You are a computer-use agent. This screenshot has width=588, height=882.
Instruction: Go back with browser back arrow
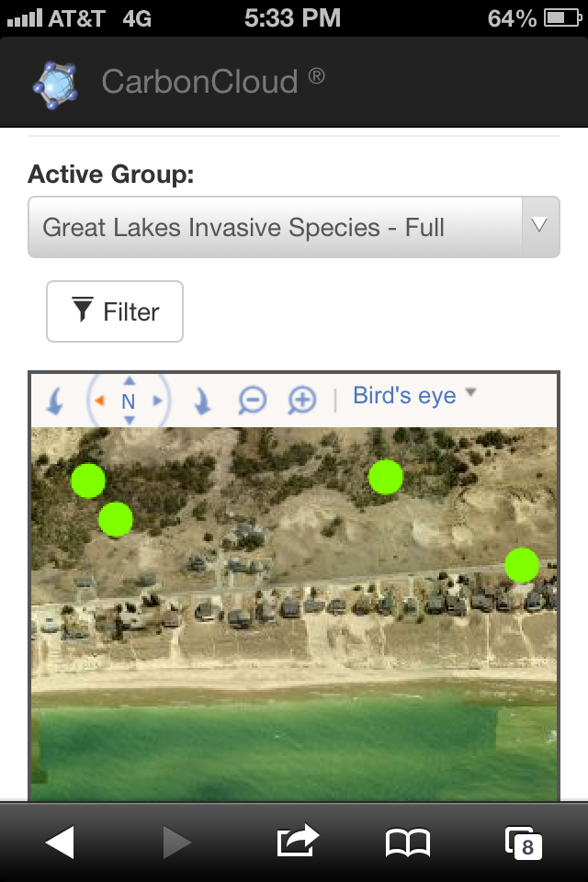[60, 842]
